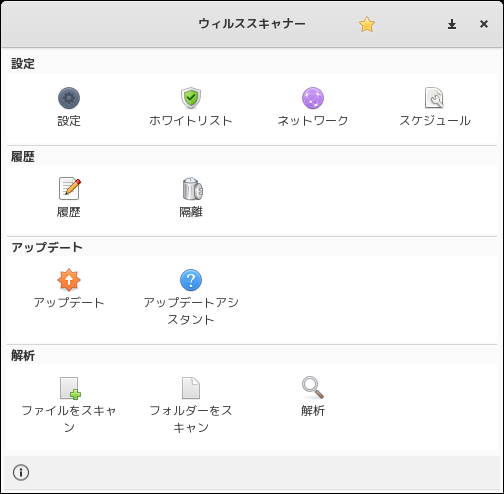Click the ファイルをスキャン file-plus icon

(x=70, y=388)
